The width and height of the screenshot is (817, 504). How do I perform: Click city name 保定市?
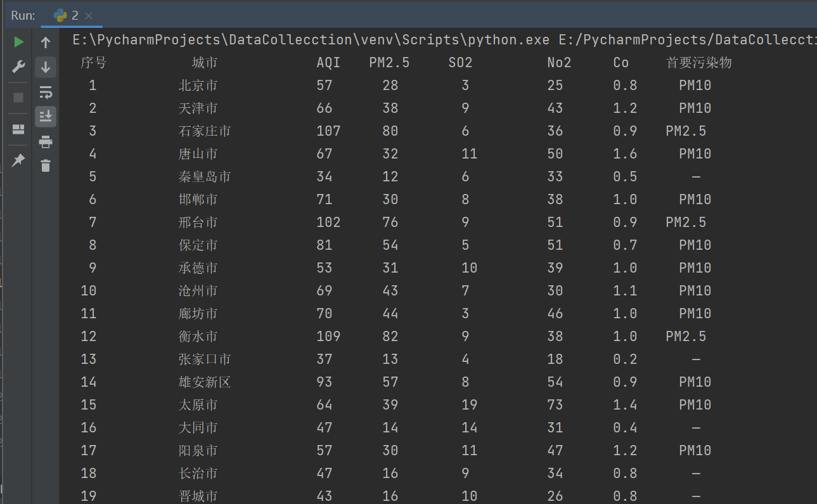click(x=198, y=245)
